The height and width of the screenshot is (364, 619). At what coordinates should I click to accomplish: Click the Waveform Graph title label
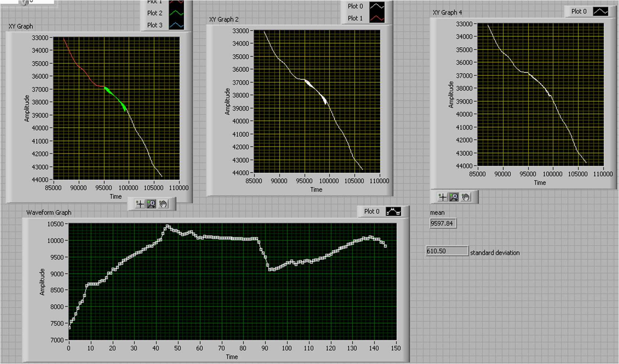[49, 213]
